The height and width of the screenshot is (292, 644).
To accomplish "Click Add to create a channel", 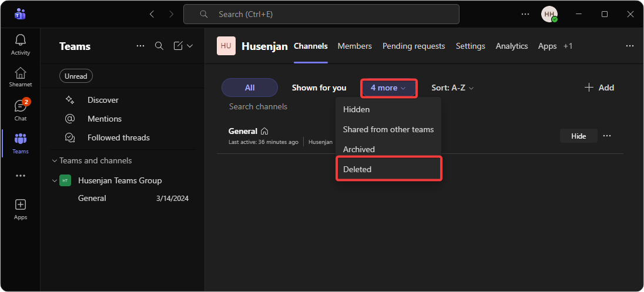I will (x=599, y=88).
